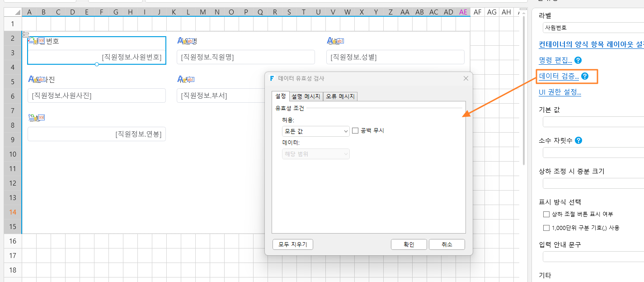Click the help icon next to 명령 편집
The image size is (644, 282).
click(x=578, y=60)
